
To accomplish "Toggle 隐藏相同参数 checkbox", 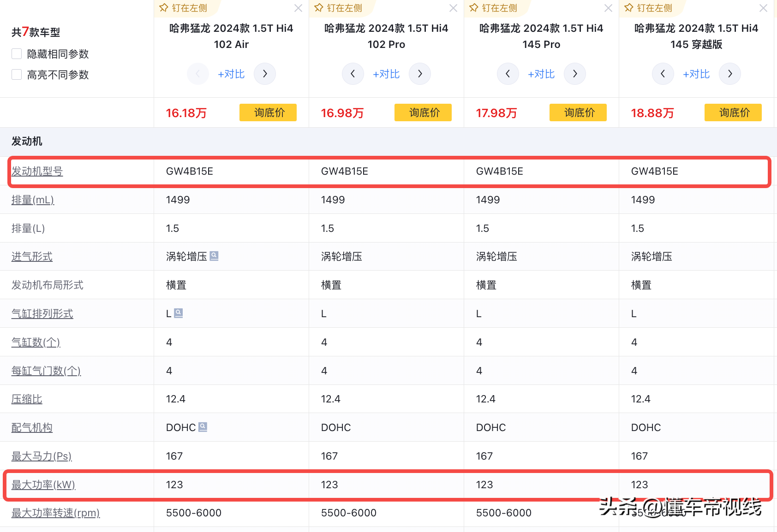I will (17, 54).
